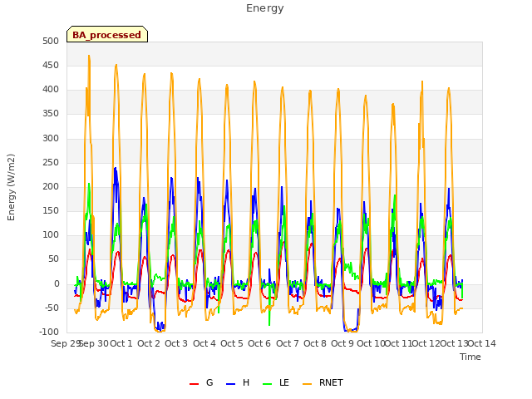Click the 100 y-axis tick value
Screen dimensions: 532x399
pos(51,234)
